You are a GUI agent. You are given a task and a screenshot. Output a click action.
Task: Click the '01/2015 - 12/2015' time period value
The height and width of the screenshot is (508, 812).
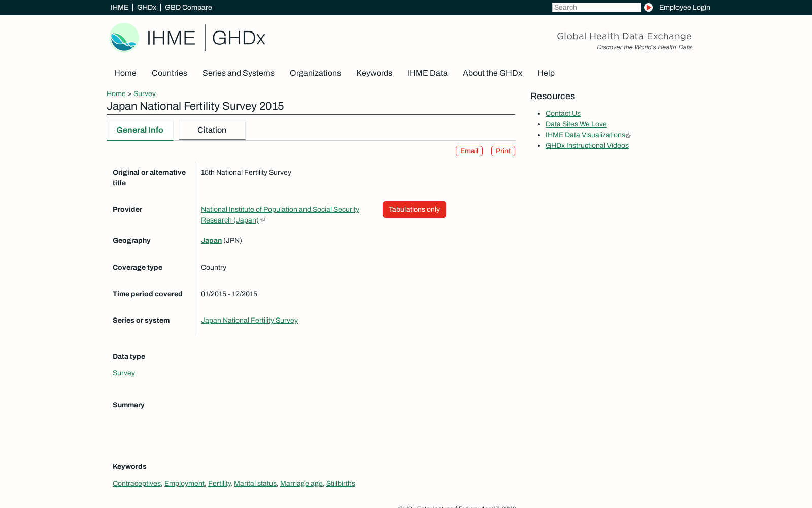pos(229,294)
